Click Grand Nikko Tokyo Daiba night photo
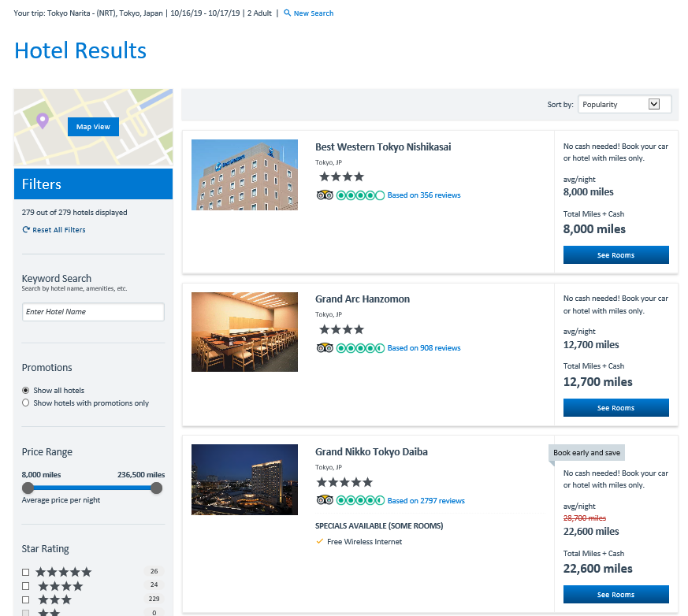The height and width of the screenshot is (616, 688). (x=244, y=480)
